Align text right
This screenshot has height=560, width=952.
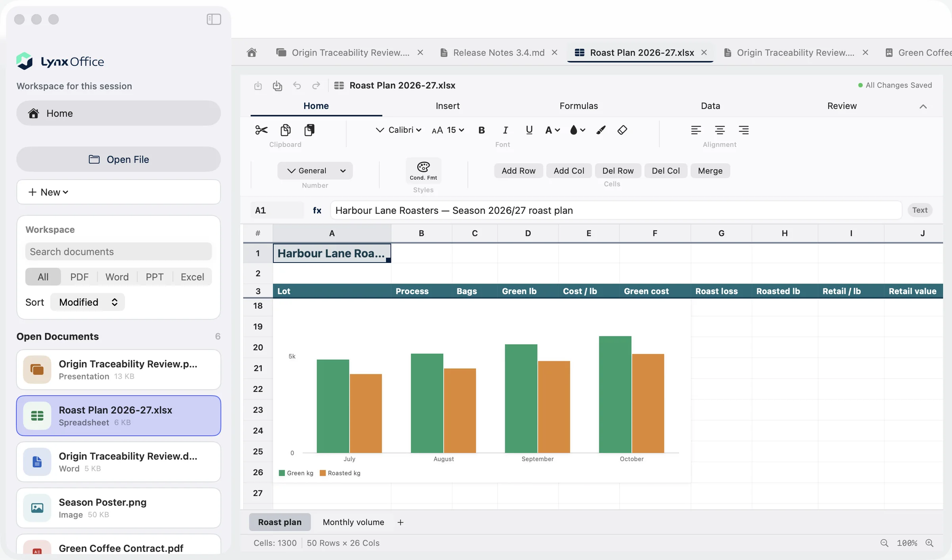744,130
